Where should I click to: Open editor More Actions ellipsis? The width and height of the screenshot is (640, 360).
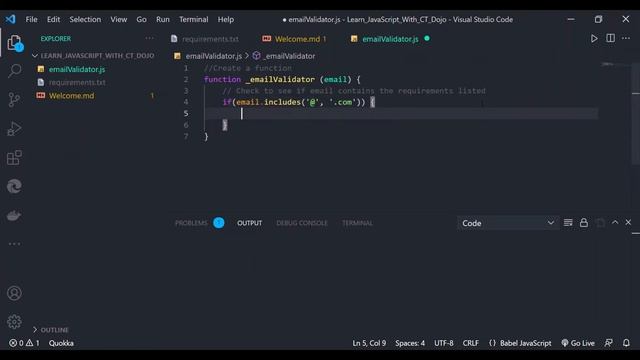(x=626, y=38)
